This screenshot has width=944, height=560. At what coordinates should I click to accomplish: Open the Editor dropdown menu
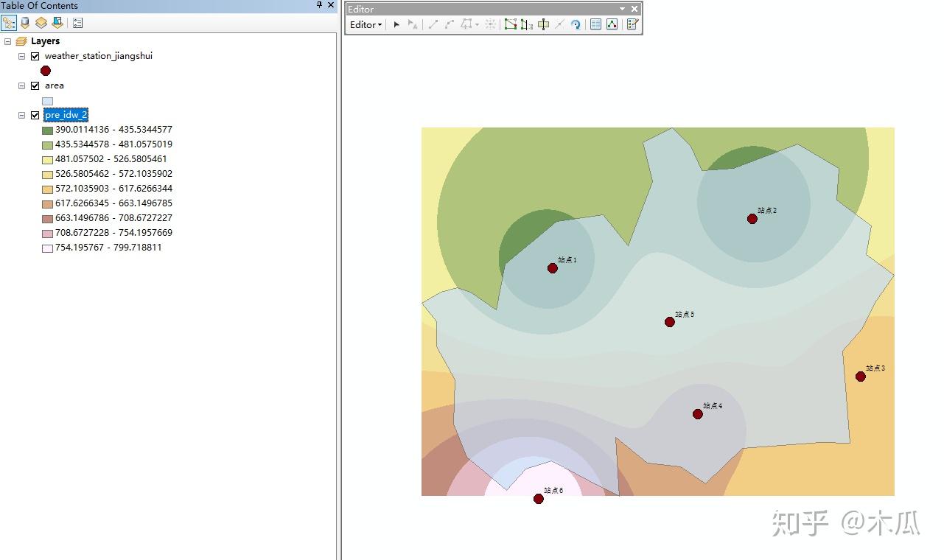[x=366, y=24]
